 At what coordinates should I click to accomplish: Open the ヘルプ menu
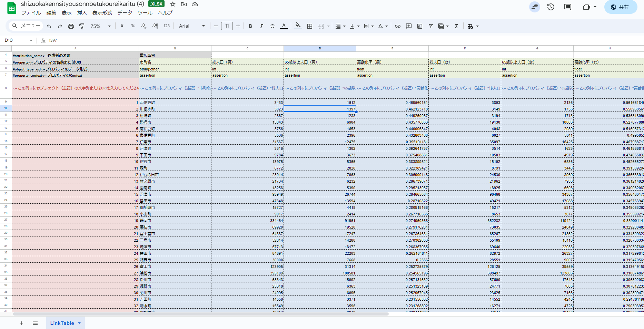point(165,13)
